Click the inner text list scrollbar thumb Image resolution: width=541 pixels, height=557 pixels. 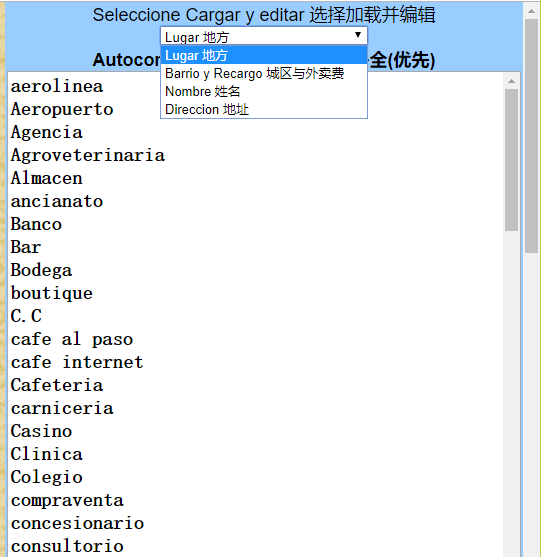pos(511,160)
